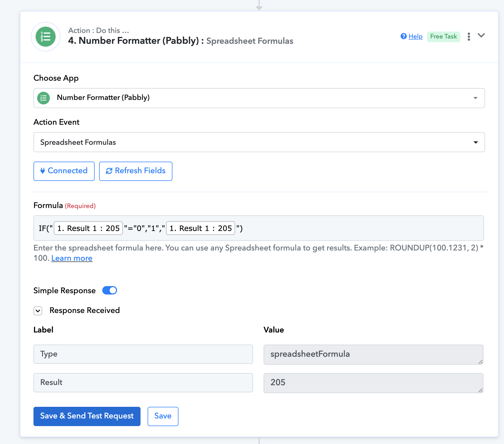Viewport: 504px width, 444px height.
Task: Click the blue Help question mark icon
Action: [x=403, y=36]
